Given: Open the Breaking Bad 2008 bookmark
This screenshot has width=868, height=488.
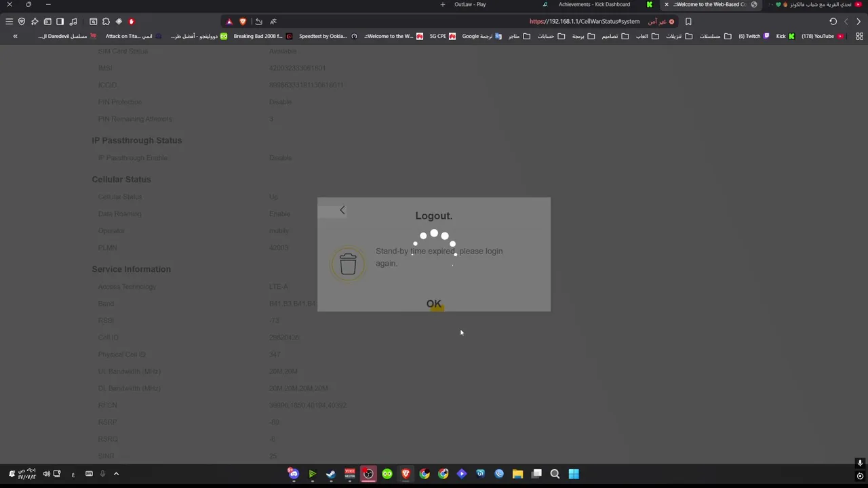Looking at the screenshot, I should tap(262, 37).
